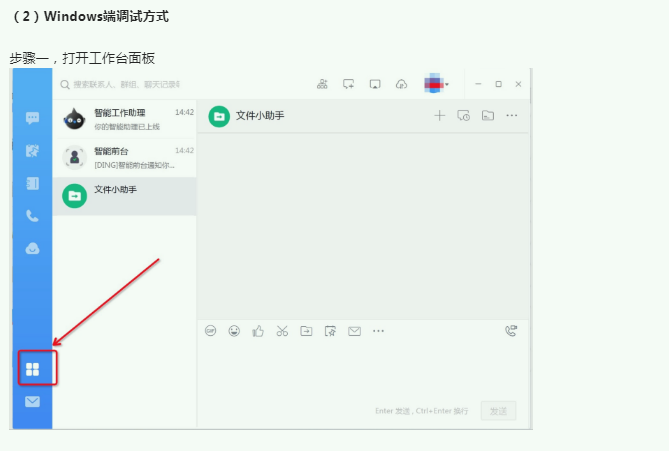Click the phone call icon above the input box

point(511,331)
